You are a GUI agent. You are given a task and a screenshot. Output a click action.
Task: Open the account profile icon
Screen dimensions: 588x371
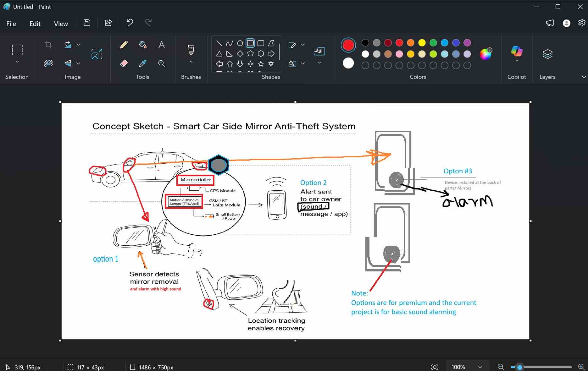pos(566,23)
